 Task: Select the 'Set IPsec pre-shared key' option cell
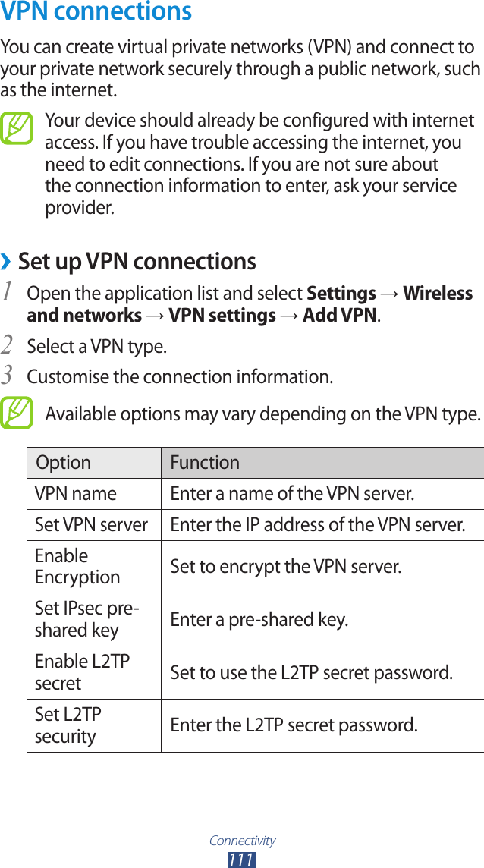(x=86, y=619)
